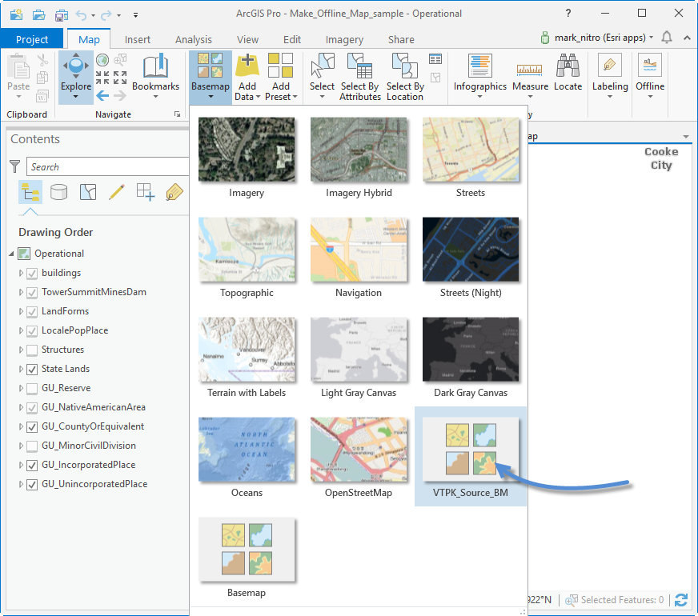This screenshot has width=698, height=616.
Task: Switch to List By Selection view
Action: click(x=88, y=192)
